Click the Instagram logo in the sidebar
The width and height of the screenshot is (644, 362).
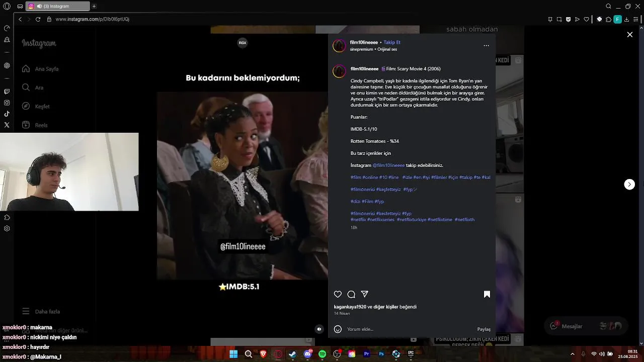(x=39, y=43)
